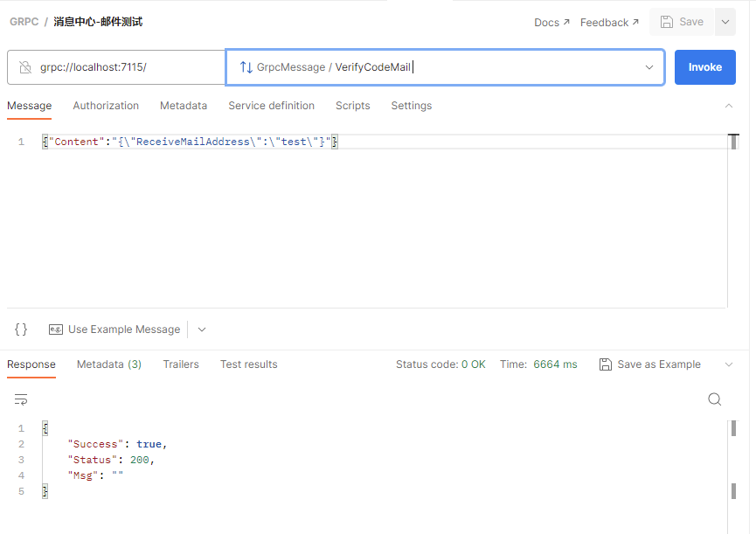Toggle response word wrap icon

pyautogui.click(x=21, y=399)
